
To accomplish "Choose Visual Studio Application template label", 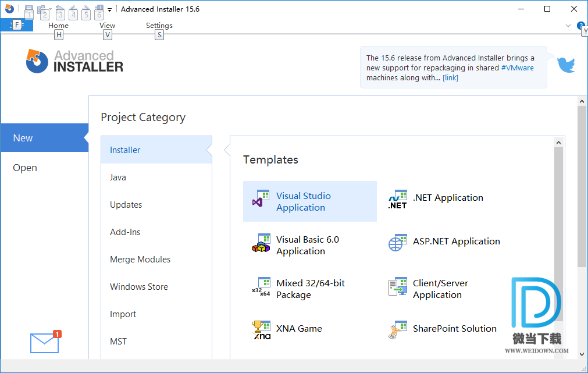I will (304, 201).
